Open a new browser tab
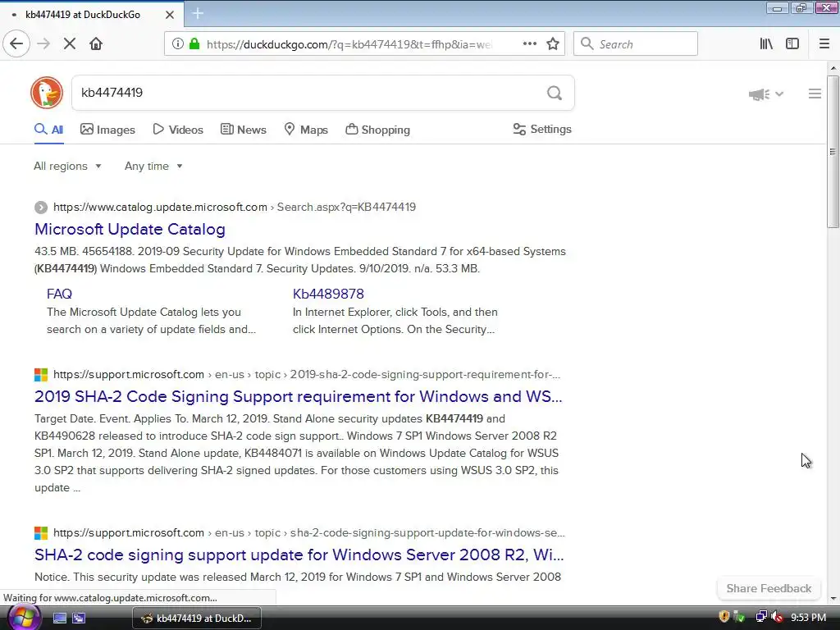 click(x=198, y=14)
